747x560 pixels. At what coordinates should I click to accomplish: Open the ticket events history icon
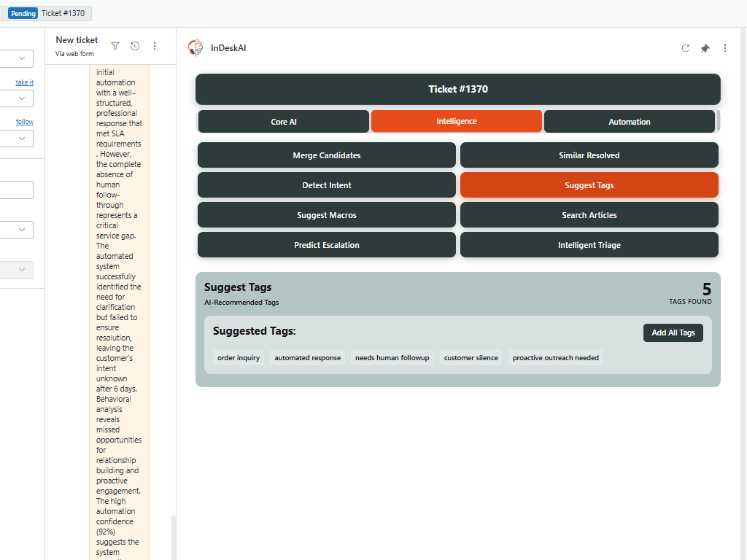[x=135, y=46]
